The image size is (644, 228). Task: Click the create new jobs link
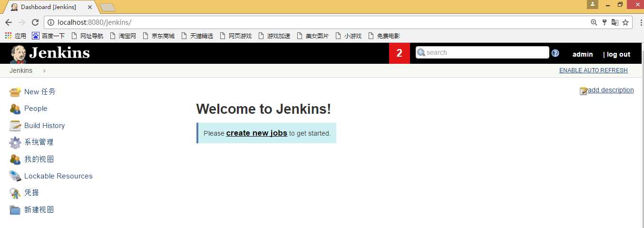[257, 133]
